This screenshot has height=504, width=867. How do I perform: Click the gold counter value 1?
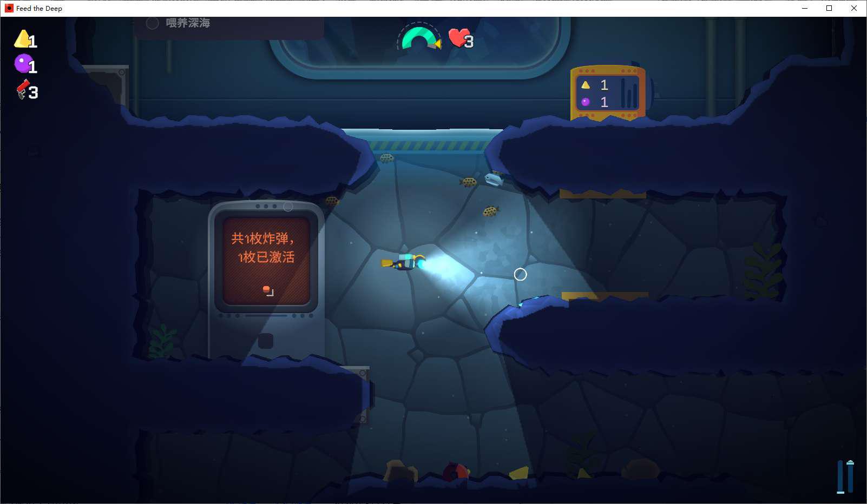point(32,42)
